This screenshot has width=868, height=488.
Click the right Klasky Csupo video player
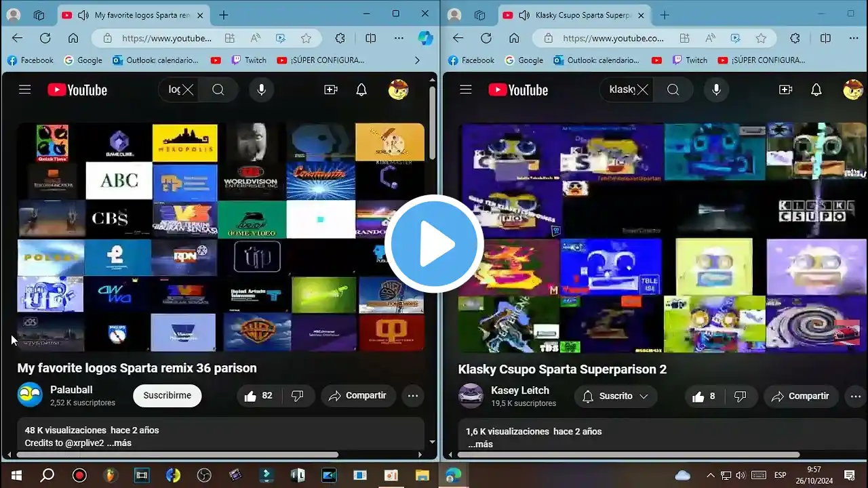pyautogui.click(x=663, y=237)
